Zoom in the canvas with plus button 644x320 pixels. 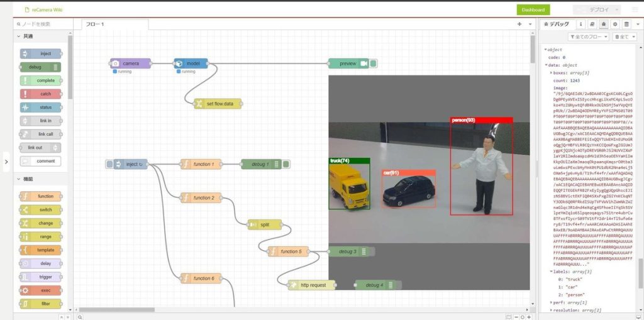coord(529,317)
